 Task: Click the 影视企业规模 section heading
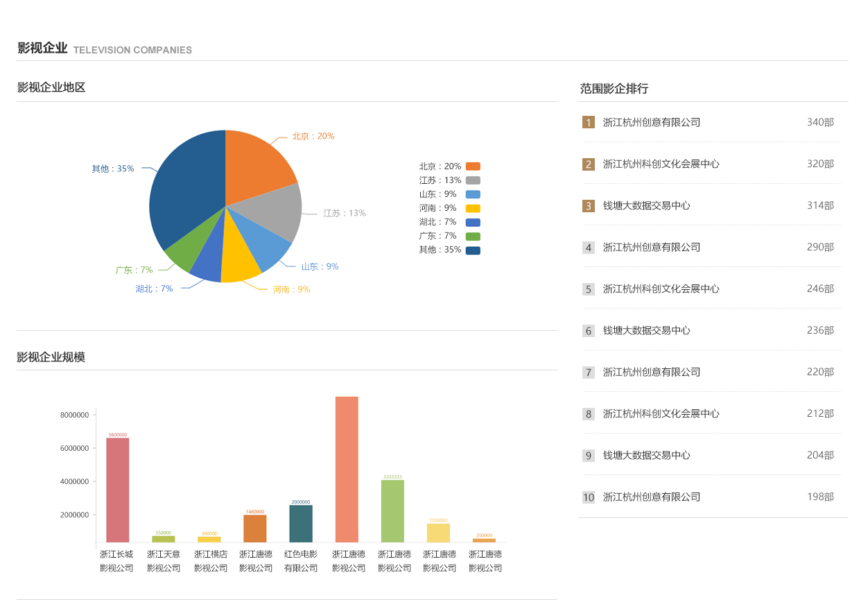51,357
